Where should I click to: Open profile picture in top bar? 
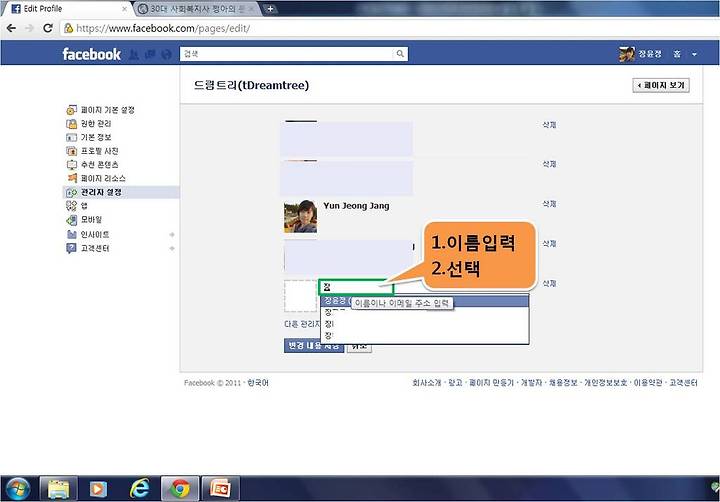click(627, 54)
